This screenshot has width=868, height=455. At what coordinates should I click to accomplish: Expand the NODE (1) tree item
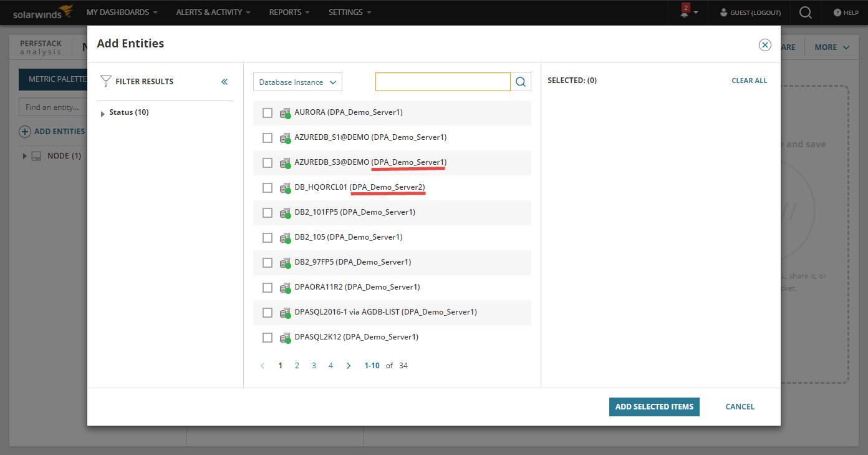point(25,156)
